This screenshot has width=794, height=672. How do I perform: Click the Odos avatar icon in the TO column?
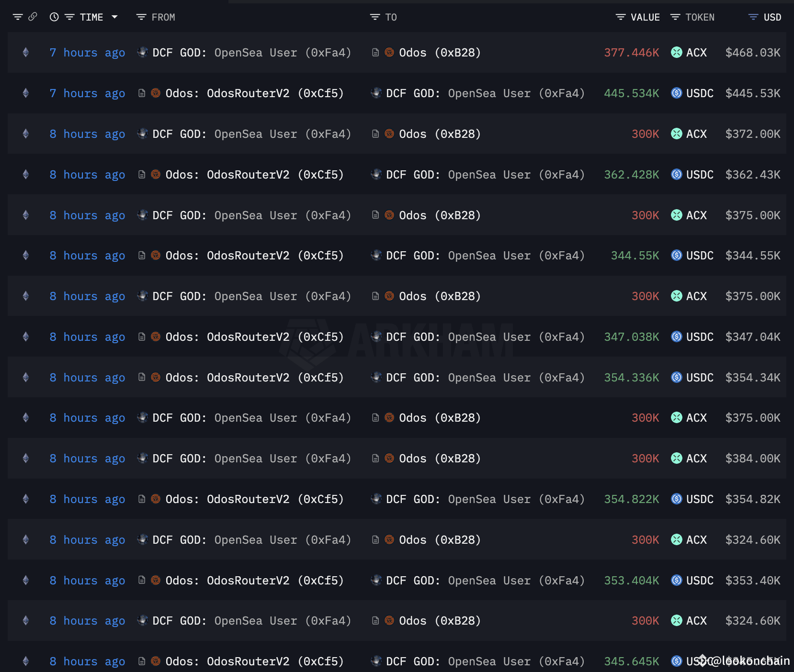point(389,53)
